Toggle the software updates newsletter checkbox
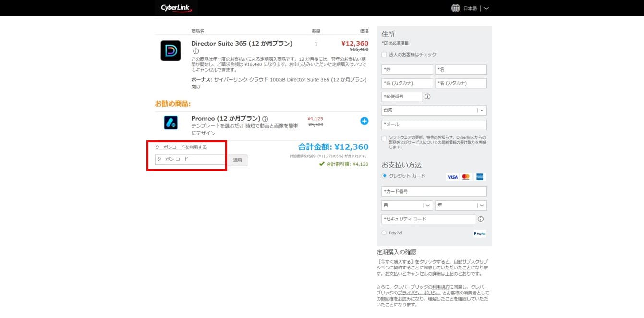Viewport: 644px width, 318px height. coord(384,139)
